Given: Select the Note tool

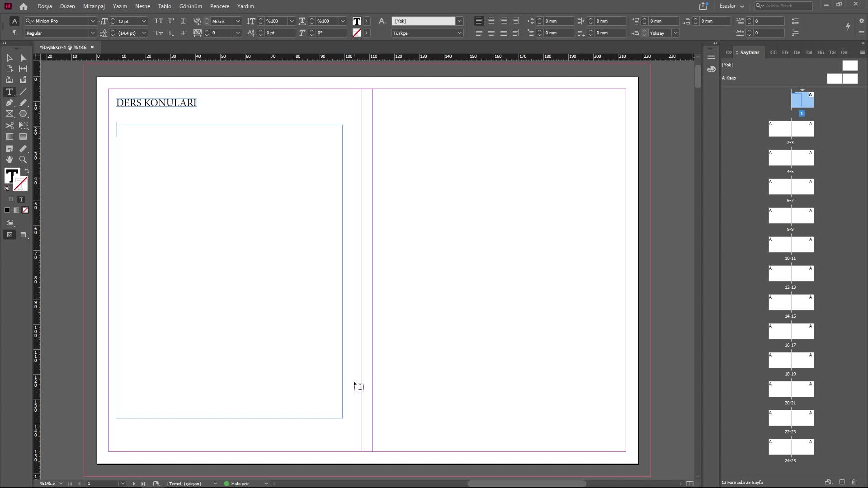Looking at the screenshot, I should point(9,149).
